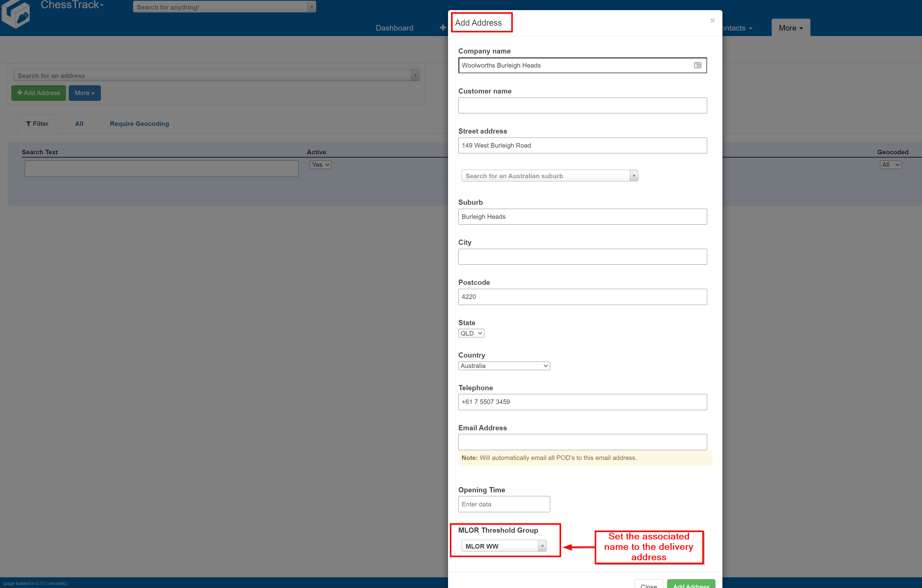This screenshot has height=588, width=922.
Task: Open the Country dropdown set to Australia
Action: (x=504, y=366)
